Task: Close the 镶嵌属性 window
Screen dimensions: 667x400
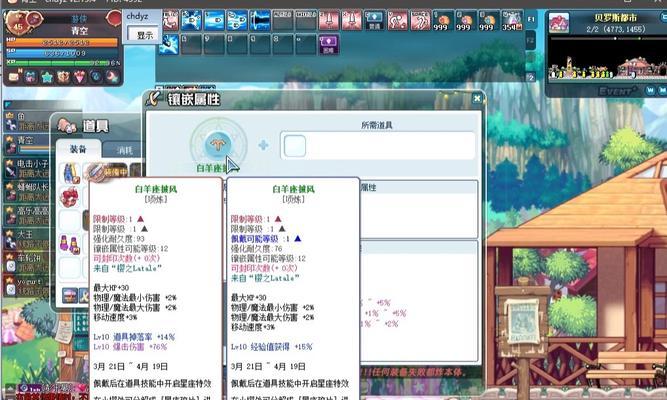Action: (x=478, y=98)
